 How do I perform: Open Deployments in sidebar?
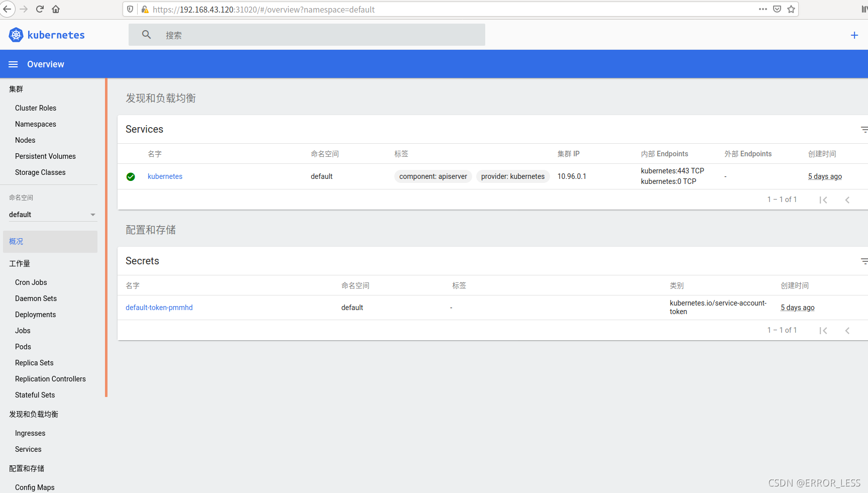pos(35,315)
